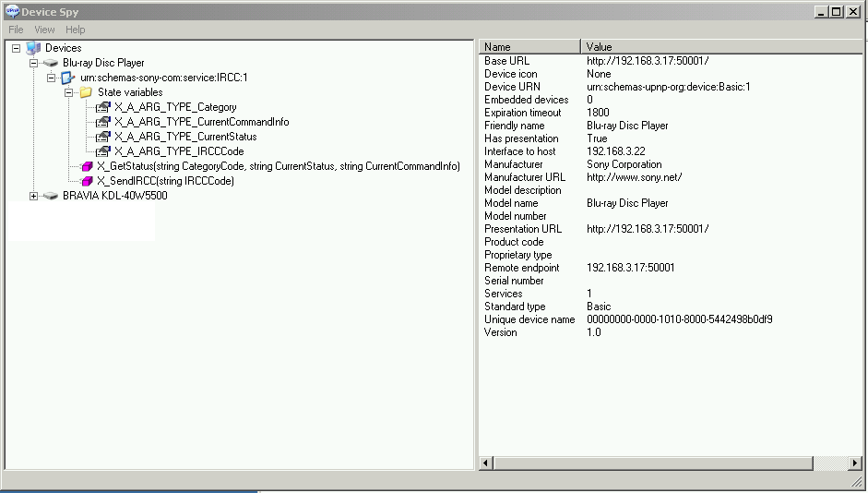Click the right arrow of horizontal scrollbar
The width and height of the screenshot is (868, 493).
click(x=855, y=463)
